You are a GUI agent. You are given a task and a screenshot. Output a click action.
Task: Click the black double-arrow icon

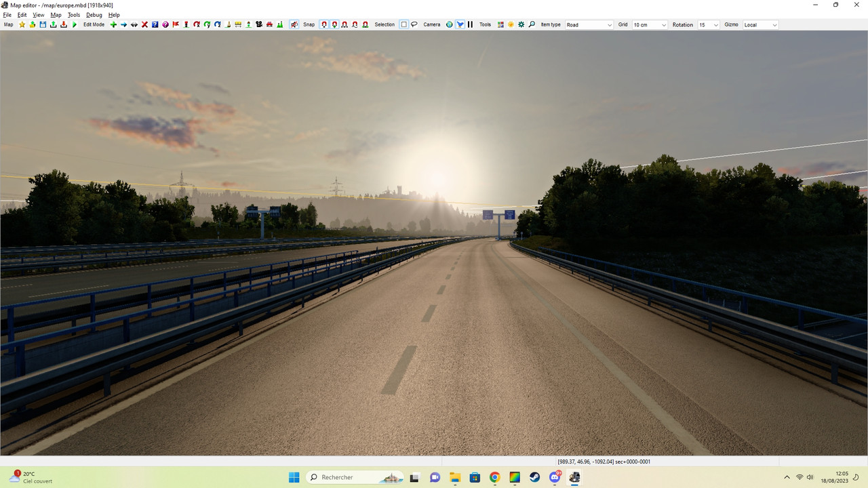(134, 24)
